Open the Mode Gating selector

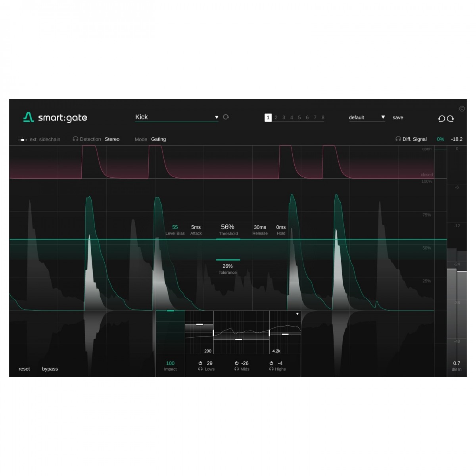pos(158,139)
